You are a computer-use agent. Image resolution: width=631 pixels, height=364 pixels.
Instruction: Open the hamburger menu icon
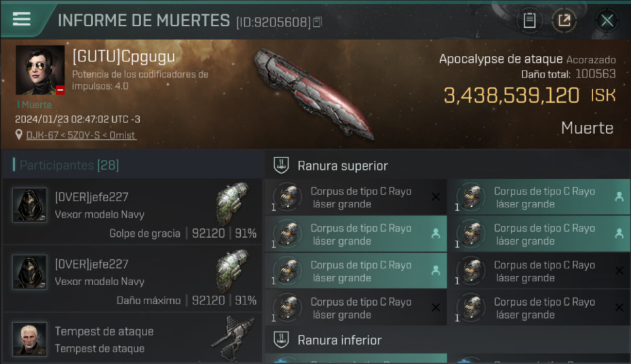[x=22, y=19]
